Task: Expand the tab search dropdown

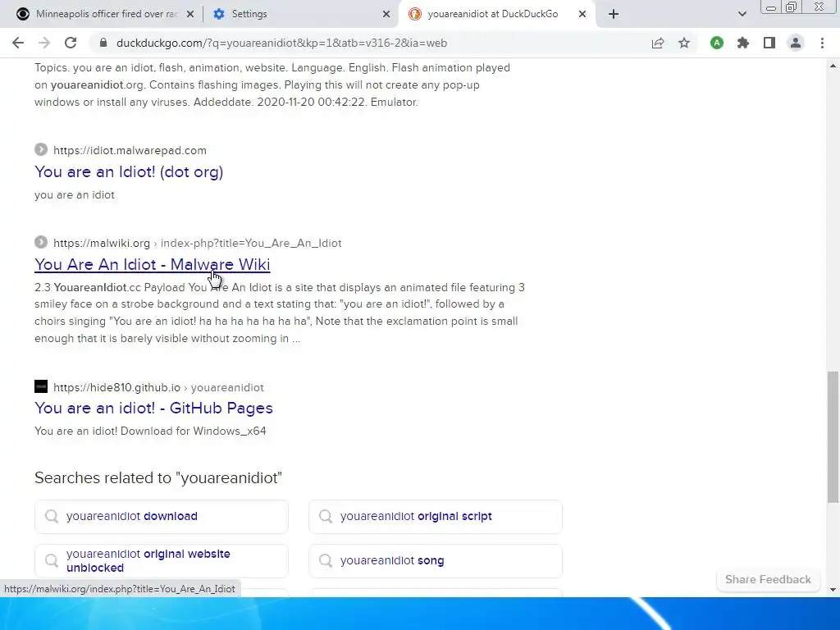Action: pyautogui.click(x=742, y=14)
